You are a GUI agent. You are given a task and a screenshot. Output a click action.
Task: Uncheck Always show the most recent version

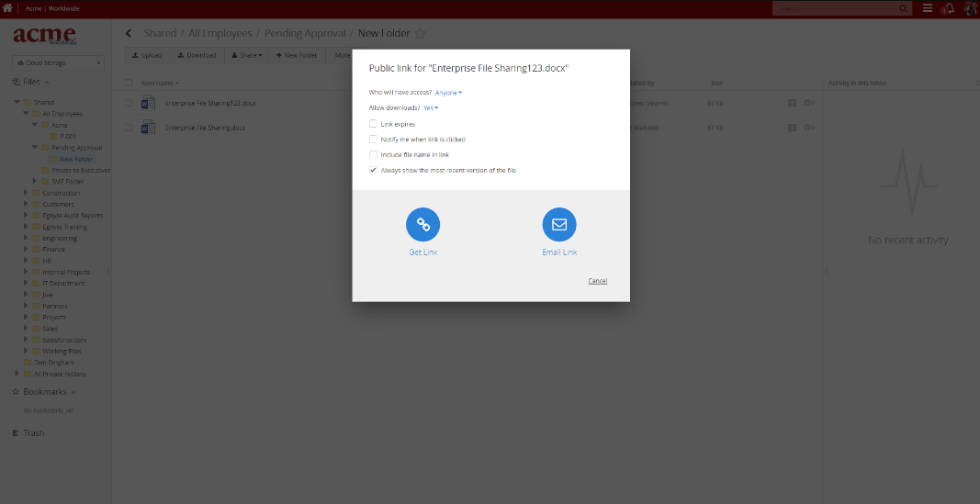tap(373, 170)
